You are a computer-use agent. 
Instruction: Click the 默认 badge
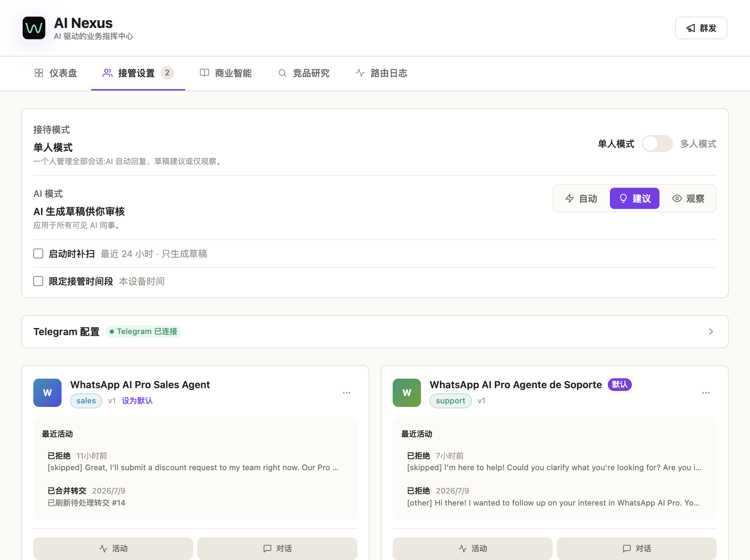pyautogui.click(x=619, y=384)
